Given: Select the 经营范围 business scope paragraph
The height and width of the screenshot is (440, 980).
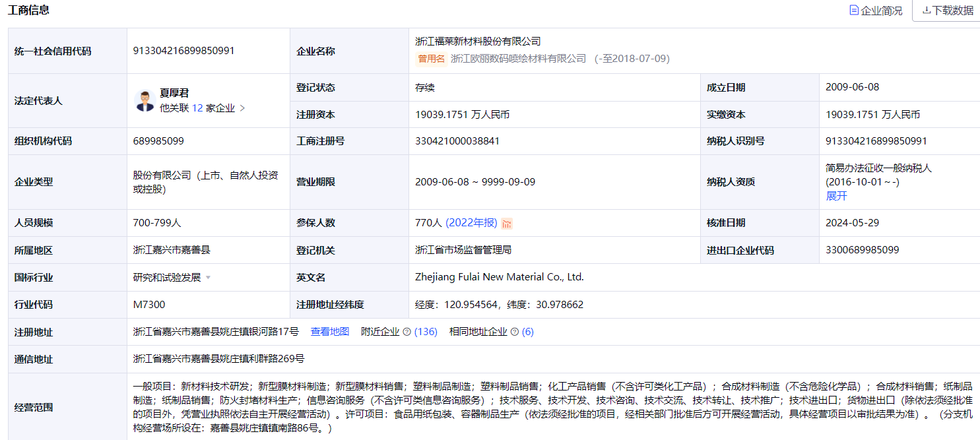Looking at the screenshot, I should point(553,407).
